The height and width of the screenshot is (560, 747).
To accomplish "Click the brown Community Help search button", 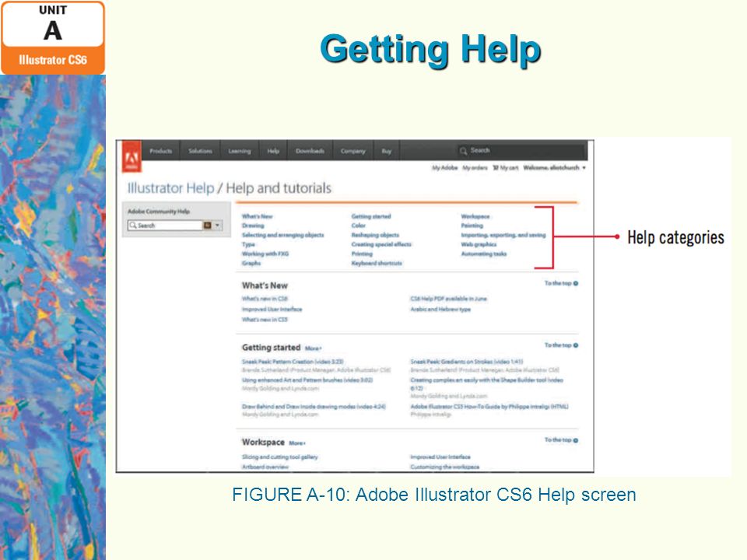I will 207,226.
